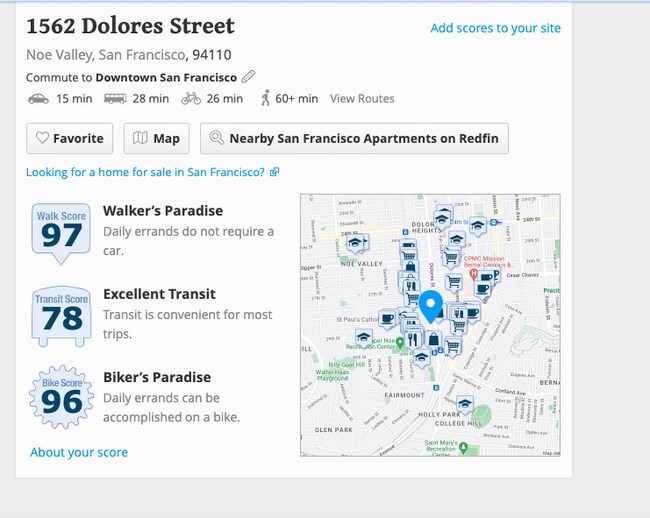Select the car commute icon
Viewport: 650px width, 518px height.
[38, 99]
